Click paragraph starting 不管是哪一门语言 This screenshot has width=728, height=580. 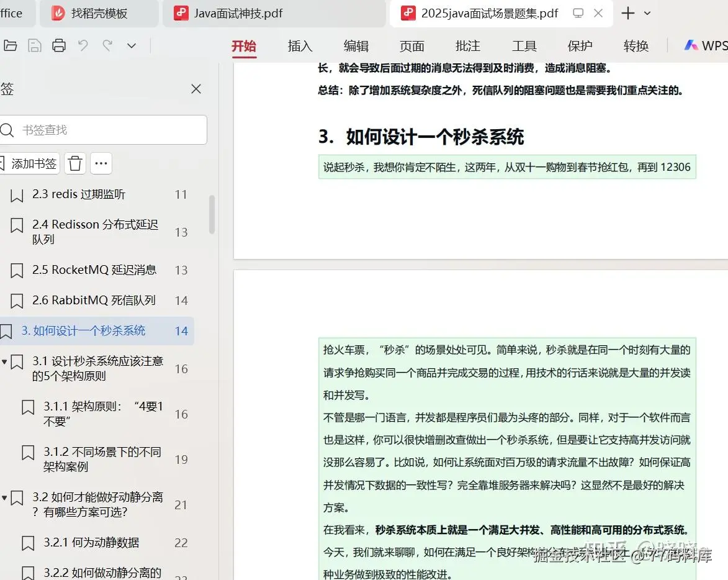click(x=507, y=463)
